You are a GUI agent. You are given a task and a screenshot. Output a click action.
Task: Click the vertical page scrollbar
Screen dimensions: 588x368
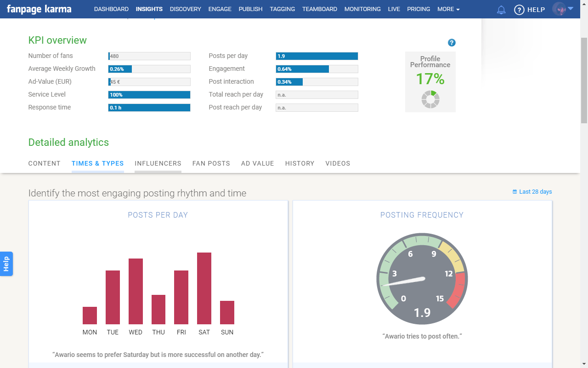tap(584, 80)
